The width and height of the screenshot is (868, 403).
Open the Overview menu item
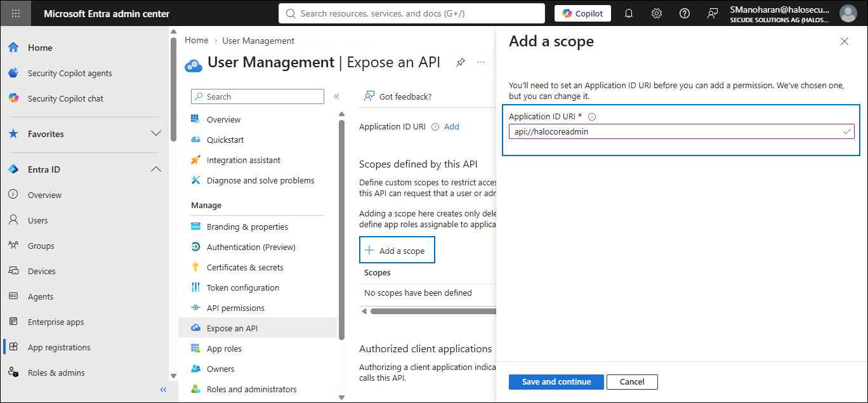pyautogui.click(x=223, y=119)
